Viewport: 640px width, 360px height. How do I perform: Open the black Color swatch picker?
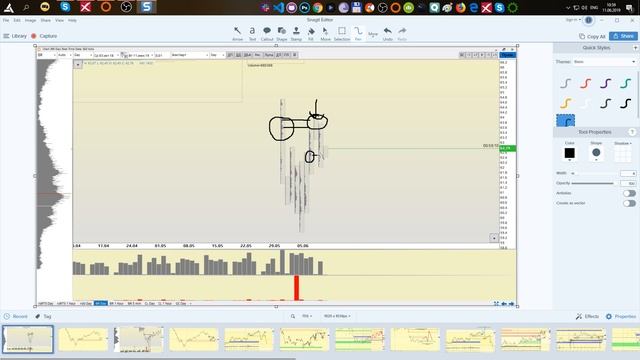click(569, 153)
